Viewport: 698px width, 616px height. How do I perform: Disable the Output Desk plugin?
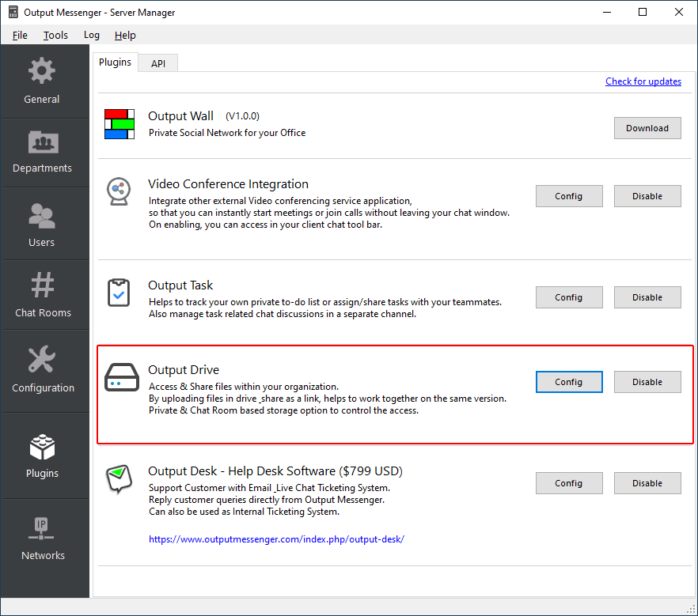[x=647, y=483]
